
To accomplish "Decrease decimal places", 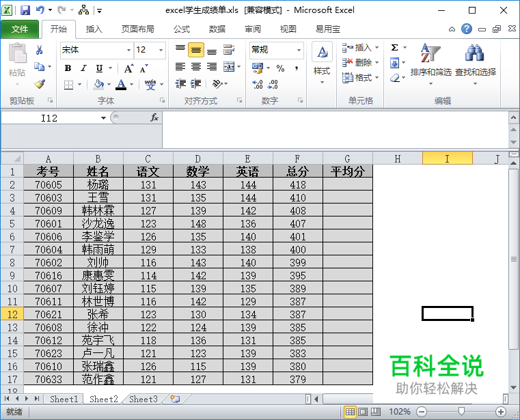I will (273, 84).
